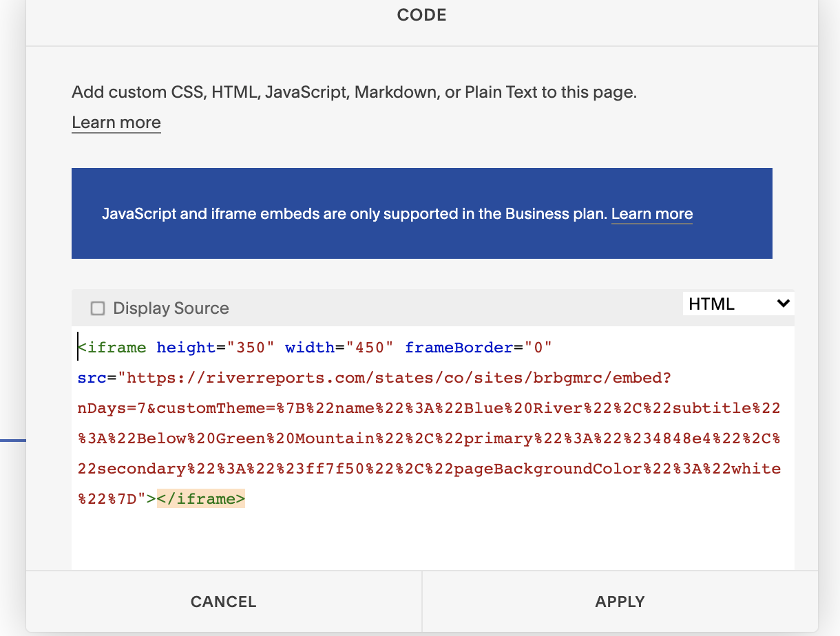
Task: Click the CODE panel title
Action: coord(421,15)
